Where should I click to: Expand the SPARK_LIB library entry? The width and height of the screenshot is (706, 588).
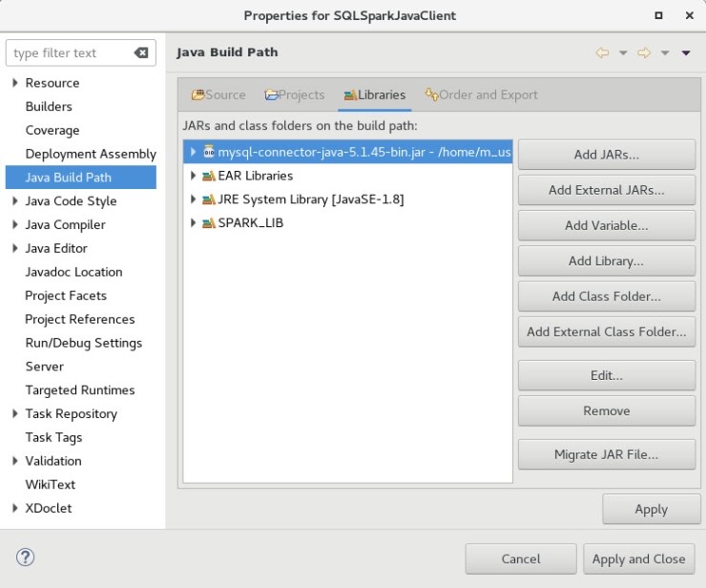(194, 223)
